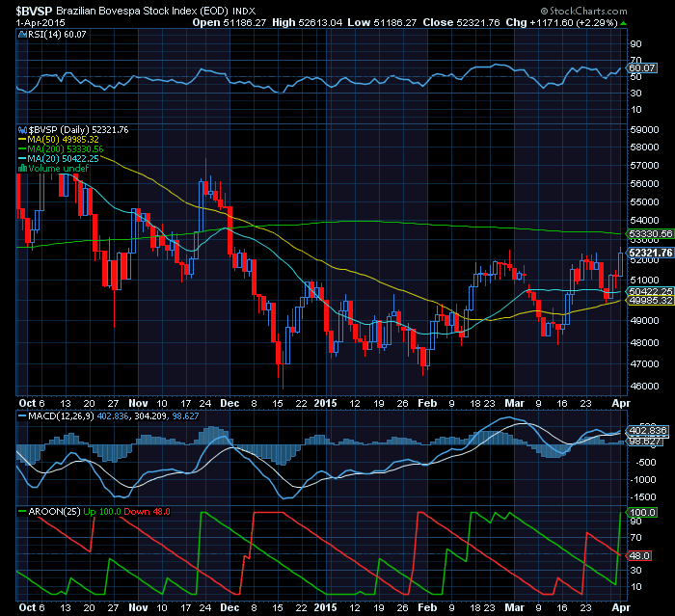
Task: Click the $BVSP ticker symbol title
Action: pos(35,11)
